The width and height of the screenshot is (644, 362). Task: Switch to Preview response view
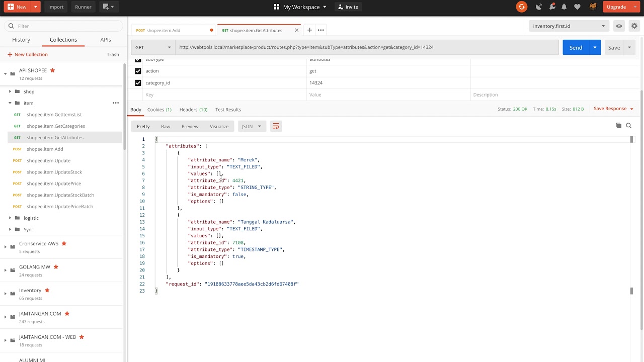tap(190, 126)
